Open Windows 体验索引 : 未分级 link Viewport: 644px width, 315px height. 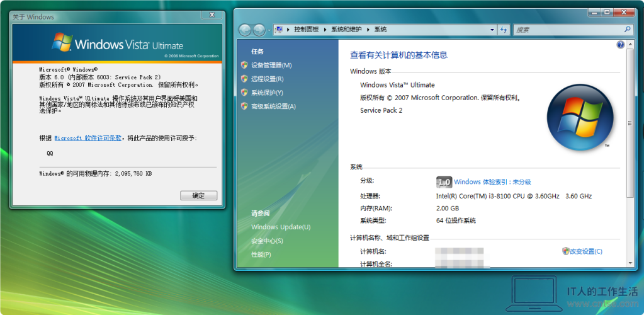[492, 182]
